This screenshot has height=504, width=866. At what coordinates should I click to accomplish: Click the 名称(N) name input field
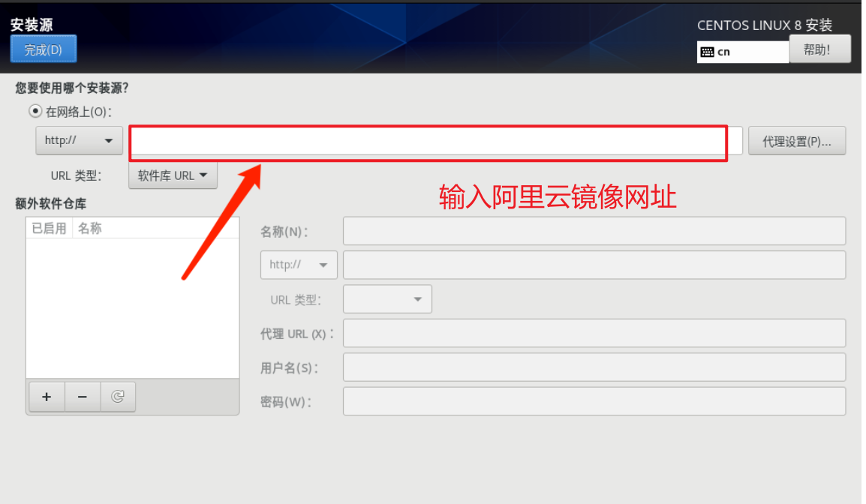click(594, 231)
